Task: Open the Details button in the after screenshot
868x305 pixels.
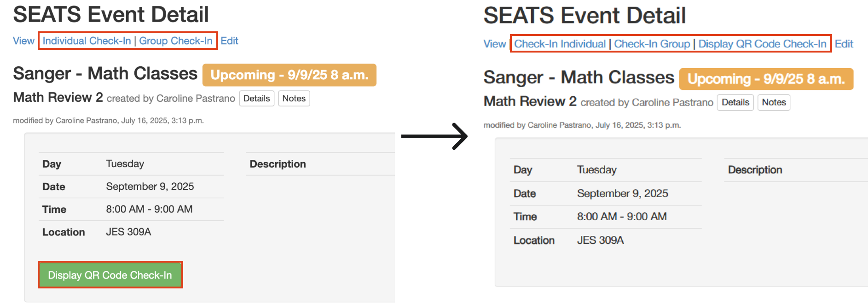Action: coord(735,102)
